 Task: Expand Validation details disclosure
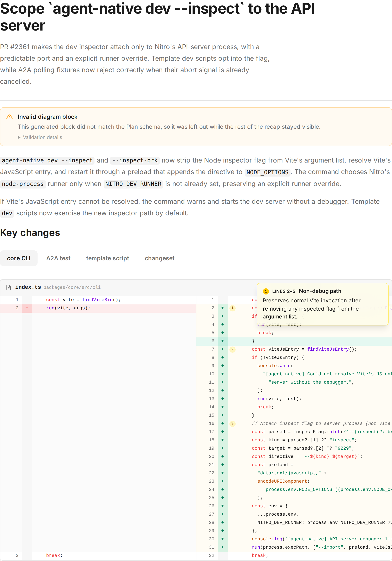coord(40,137)
